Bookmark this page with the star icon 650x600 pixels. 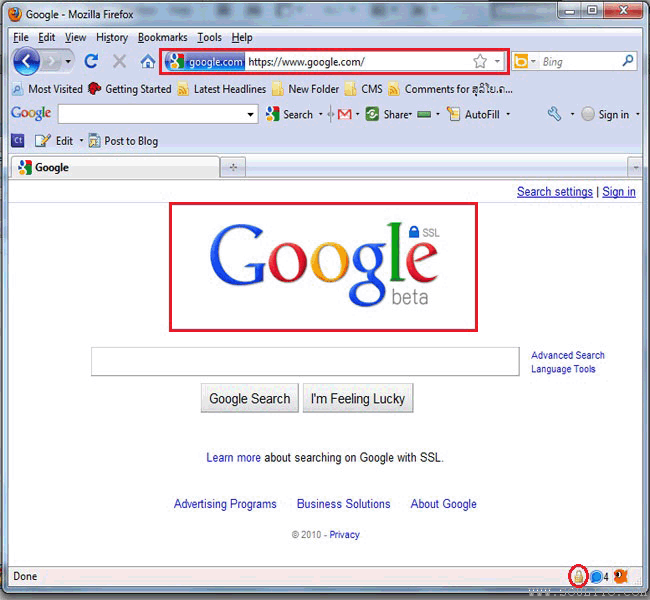pos(480,61)
